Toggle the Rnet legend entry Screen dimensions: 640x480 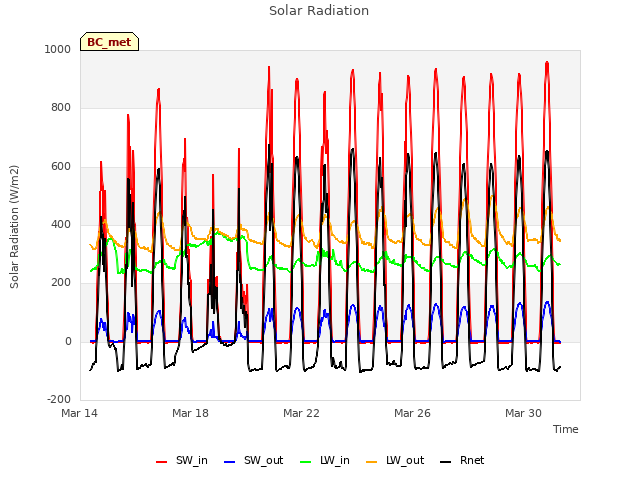(x=462, y=460)
